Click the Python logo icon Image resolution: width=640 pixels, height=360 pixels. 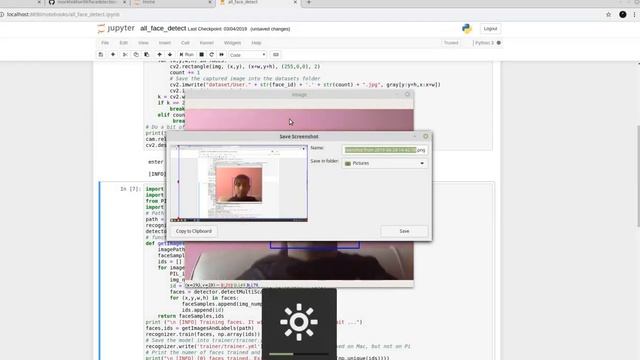467,28
